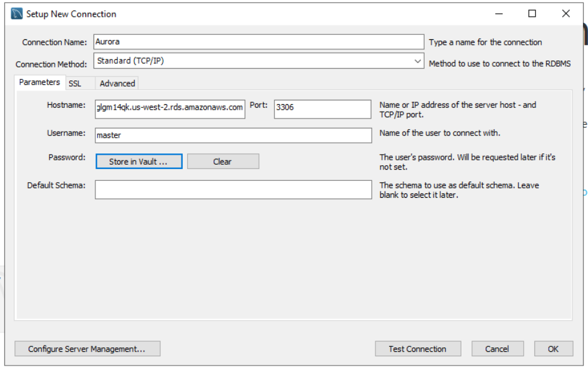Select the Username field with master

click(x=233, y=135)
